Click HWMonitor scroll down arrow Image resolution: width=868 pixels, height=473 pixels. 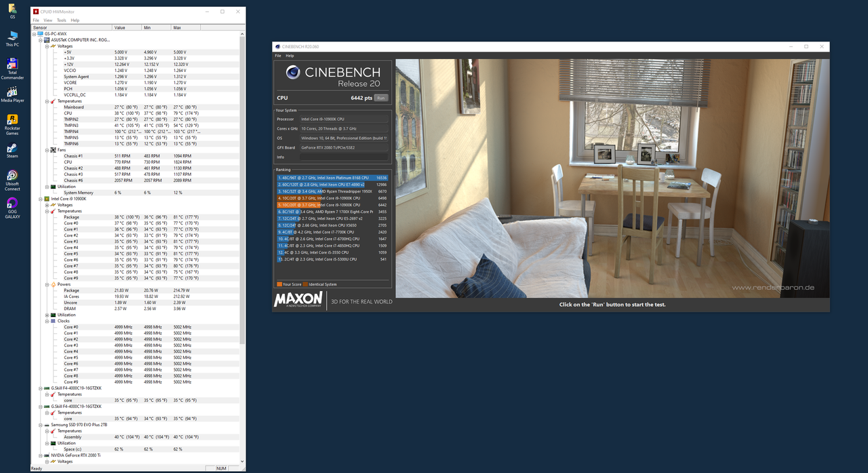click(243, 461)
